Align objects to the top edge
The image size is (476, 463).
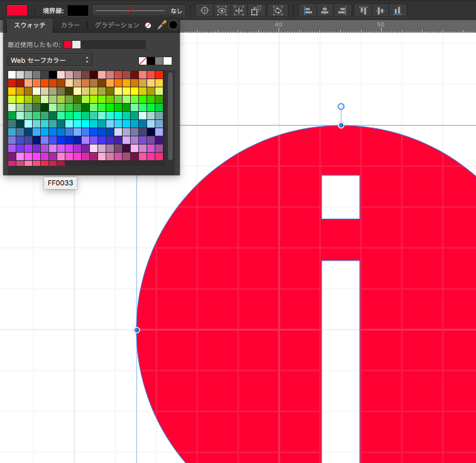(363, 11)
